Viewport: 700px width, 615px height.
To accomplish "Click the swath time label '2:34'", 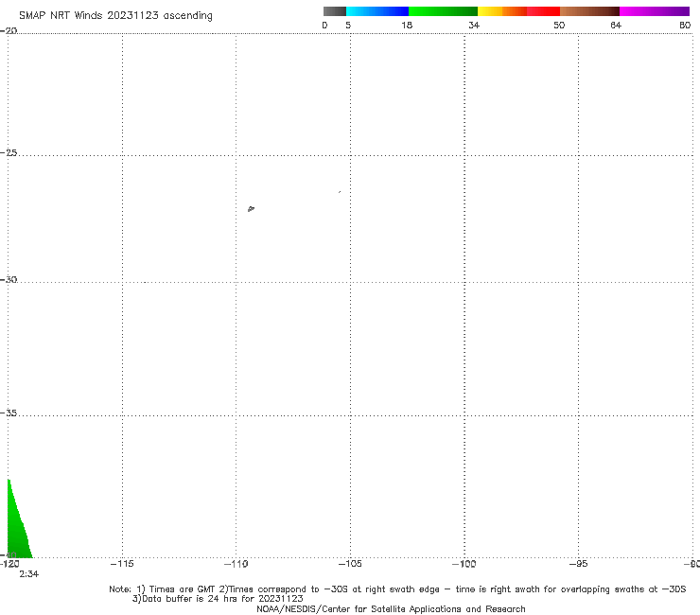I will (29, 574).
